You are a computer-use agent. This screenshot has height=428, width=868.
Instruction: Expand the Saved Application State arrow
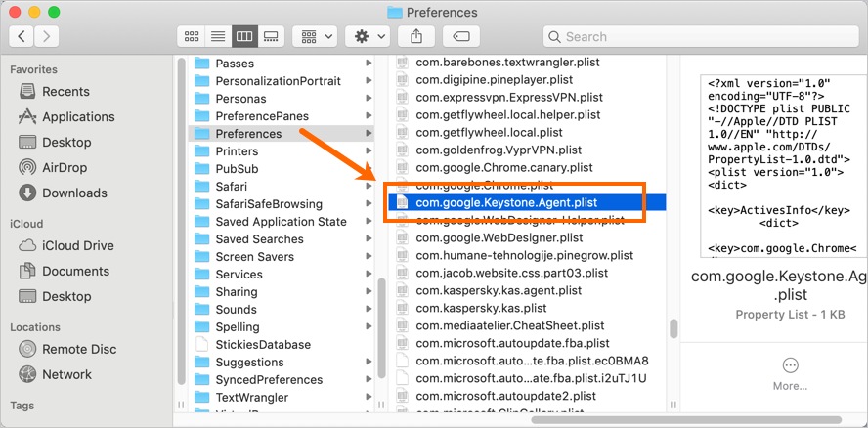[x=369, y=222]
